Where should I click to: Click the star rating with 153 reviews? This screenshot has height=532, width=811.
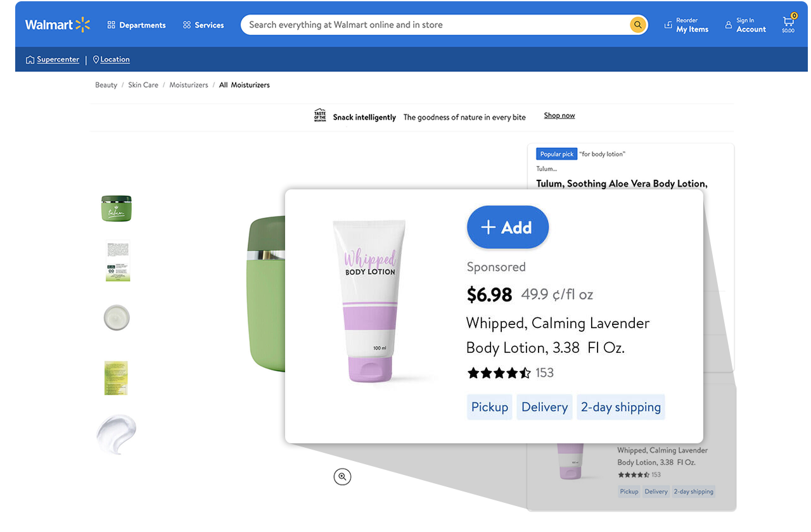pos(510,373)
